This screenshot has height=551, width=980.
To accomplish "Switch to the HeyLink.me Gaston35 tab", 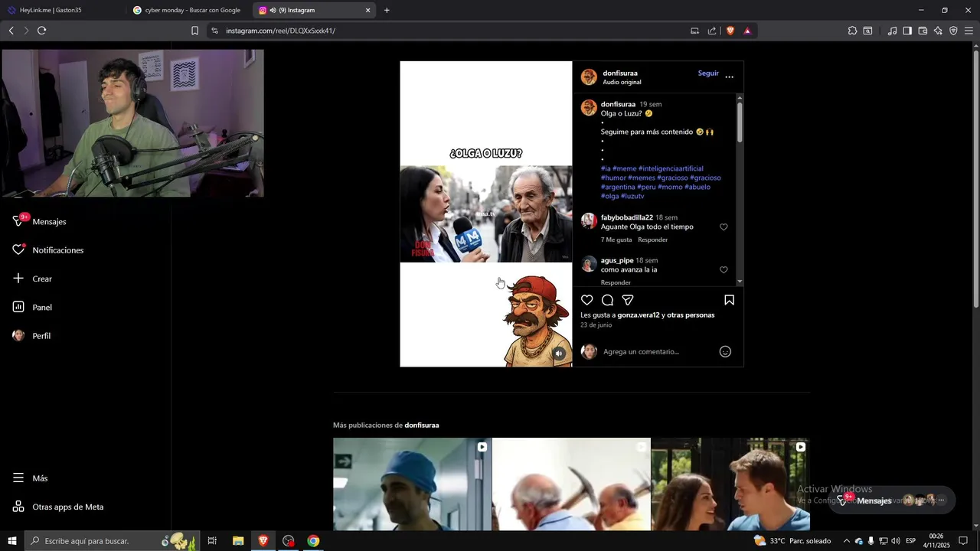I will coord(63,10).
